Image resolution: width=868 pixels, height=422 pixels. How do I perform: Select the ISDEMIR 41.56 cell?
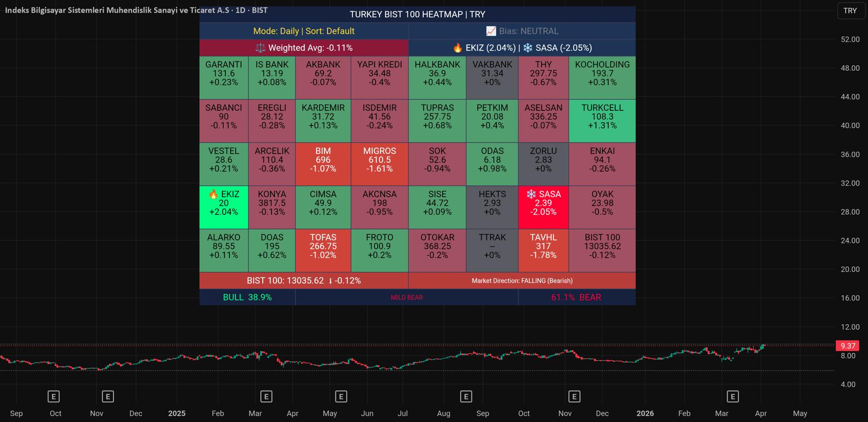380,121
